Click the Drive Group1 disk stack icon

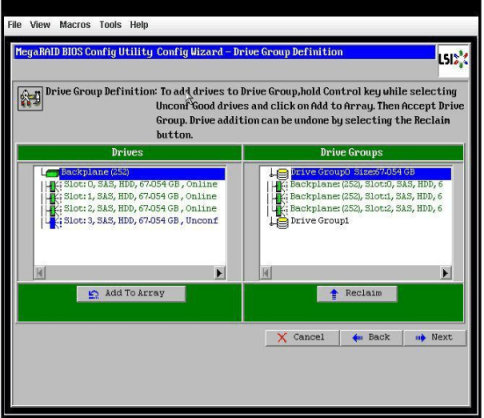[282, 222]
